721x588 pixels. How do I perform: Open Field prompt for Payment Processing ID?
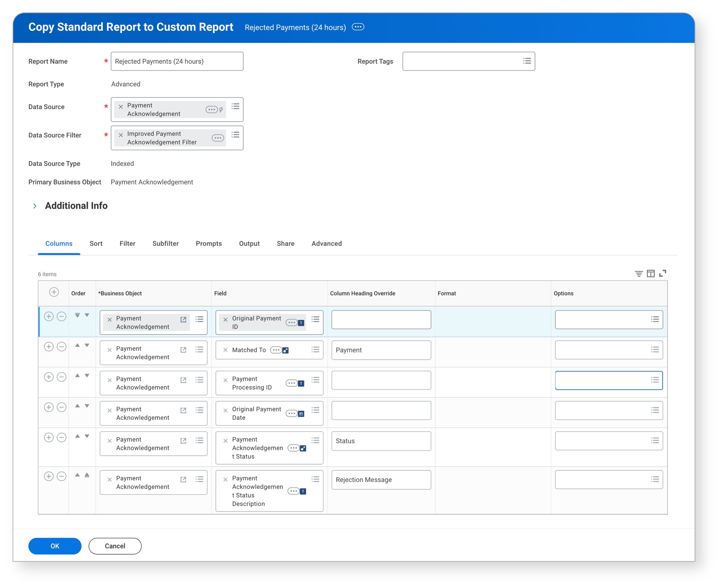(315, 380)
